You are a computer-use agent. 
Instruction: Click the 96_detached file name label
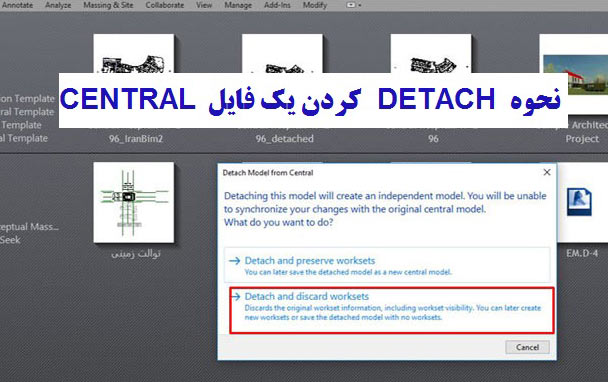pyautogui.click(x=285, y=139)
